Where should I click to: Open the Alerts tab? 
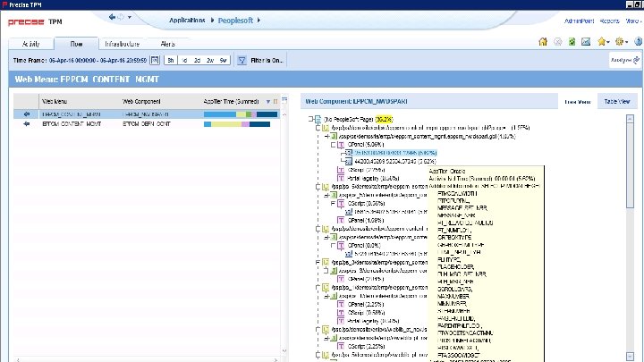click(167, 44)
